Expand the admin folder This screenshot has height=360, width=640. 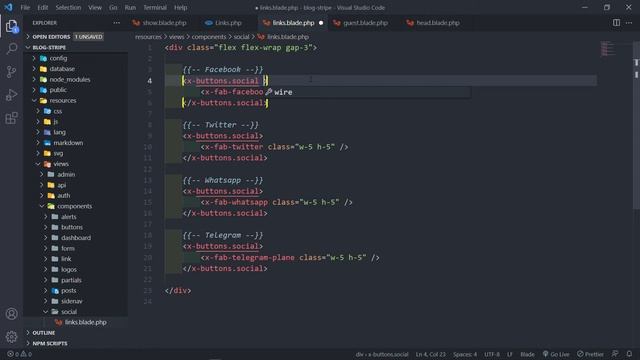[75, 174]
